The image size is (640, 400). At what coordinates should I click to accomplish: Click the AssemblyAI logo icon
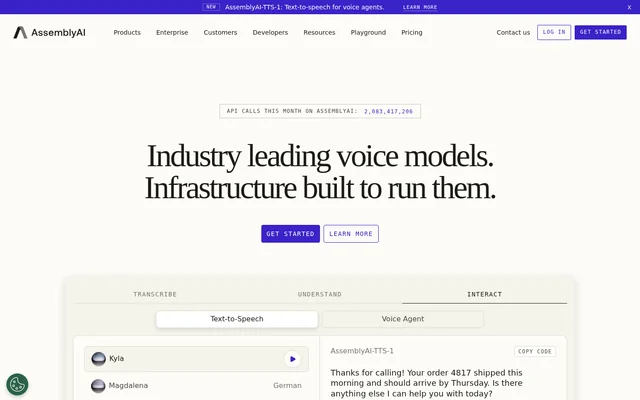point(20,32)
